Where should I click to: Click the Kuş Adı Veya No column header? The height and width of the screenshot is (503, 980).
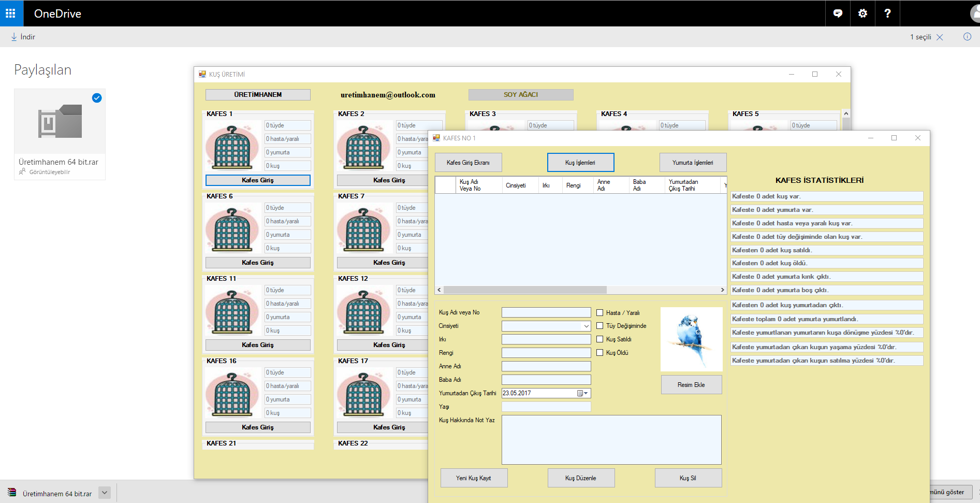point(478,185)
